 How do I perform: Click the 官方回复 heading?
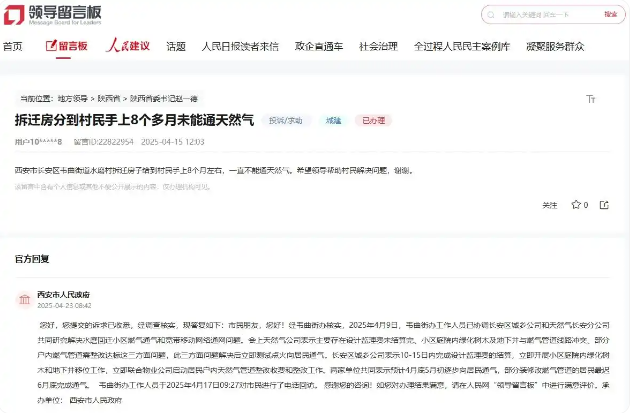[x=32, y=259]
